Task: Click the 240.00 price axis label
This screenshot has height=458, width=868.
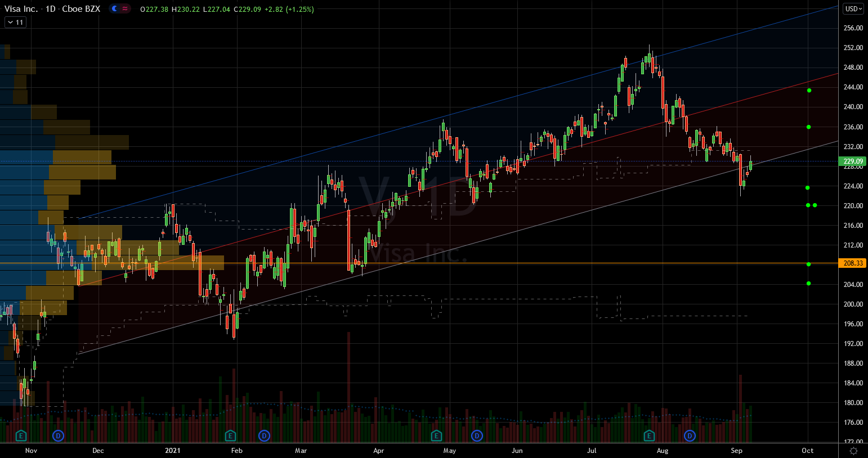Action: 853,107
